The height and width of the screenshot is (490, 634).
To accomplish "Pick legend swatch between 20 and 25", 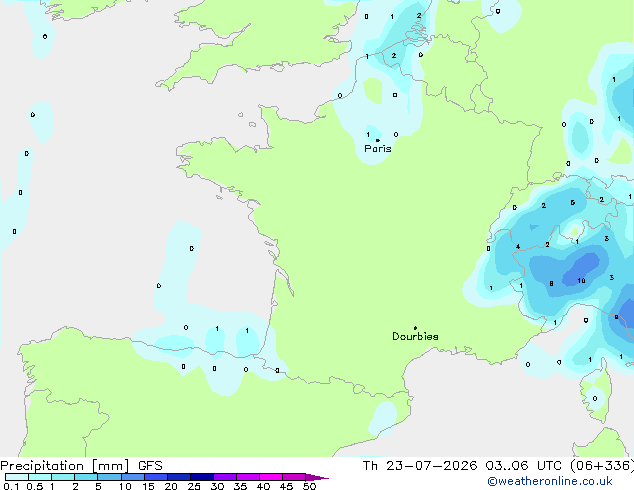I will [x=179, y=477].
